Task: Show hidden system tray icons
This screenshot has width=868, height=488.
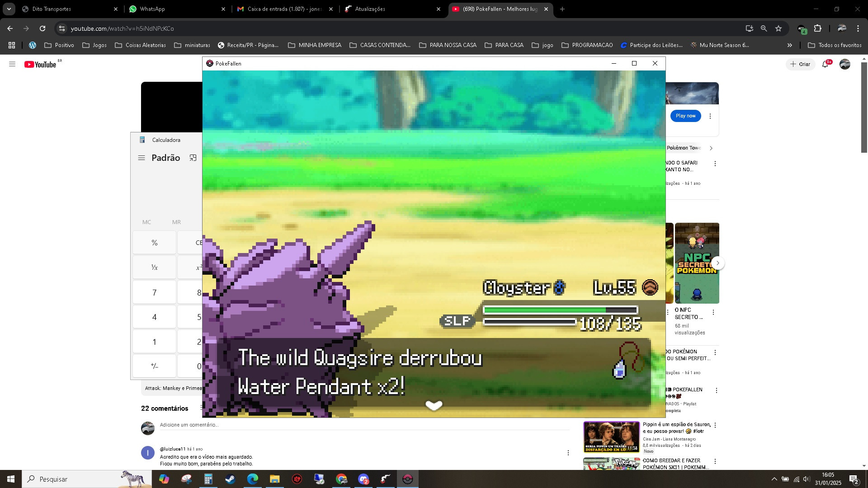Action: (x=774, y=479)
